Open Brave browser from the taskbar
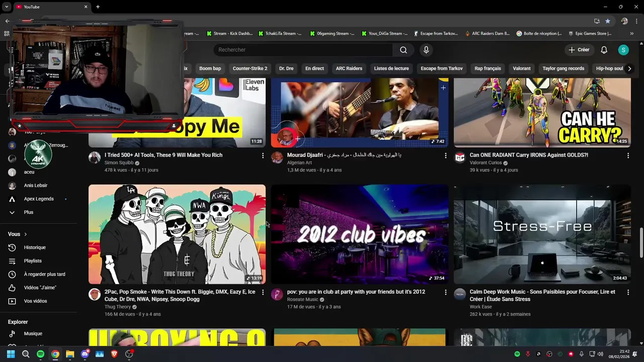This screenshot has width=644, height=362. pos(114,354)
